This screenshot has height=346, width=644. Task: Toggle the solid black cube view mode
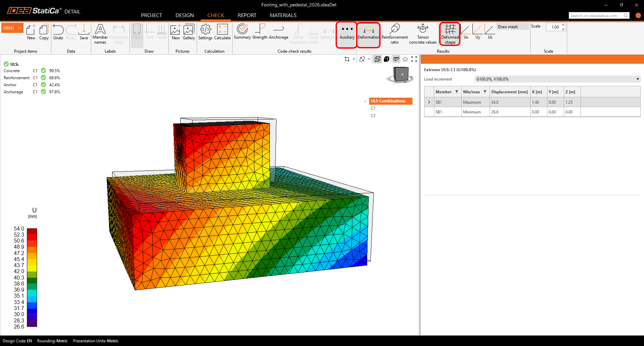pyautogui.click(x=387, y=59)
